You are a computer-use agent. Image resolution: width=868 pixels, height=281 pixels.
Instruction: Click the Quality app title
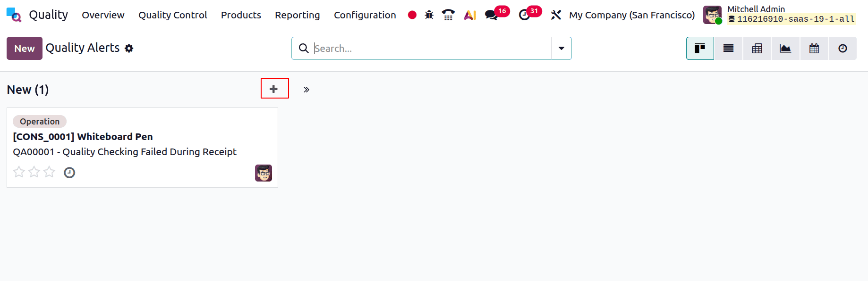click(49, 15)
